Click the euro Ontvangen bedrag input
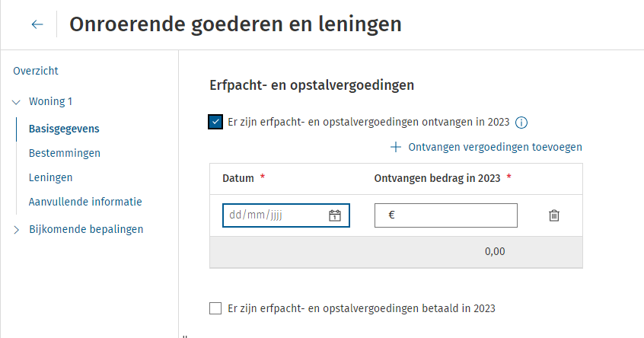The height and width of the screenshot is (338, 644). 453,215
